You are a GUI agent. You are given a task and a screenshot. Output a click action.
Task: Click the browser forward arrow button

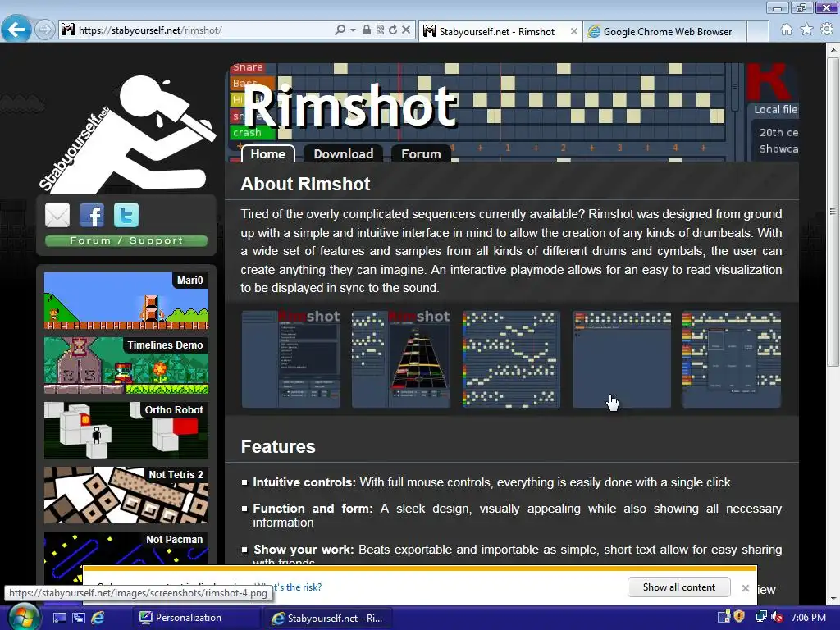(x=45, y=30)
